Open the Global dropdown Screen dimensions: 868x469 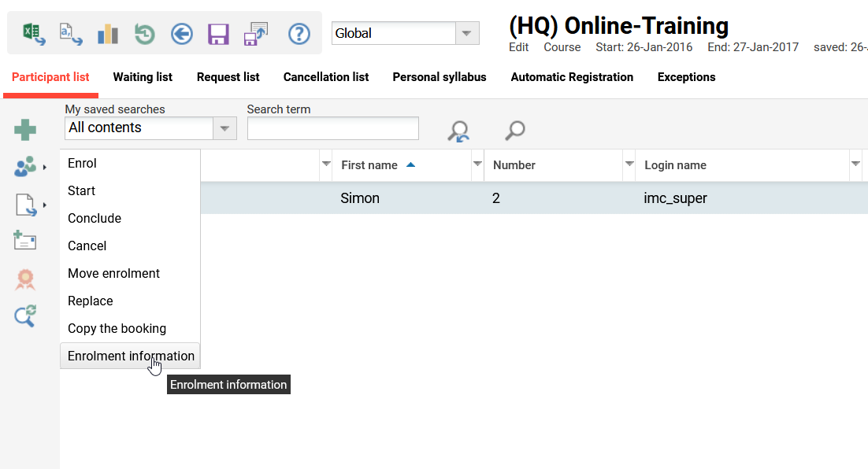(x=467, y=33)
